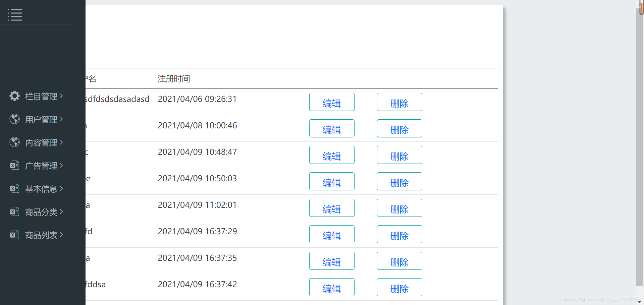Screen dimensions: 644x305
Task: Select 广告管理 in the sidebar
Action: (x=41, y=165)
